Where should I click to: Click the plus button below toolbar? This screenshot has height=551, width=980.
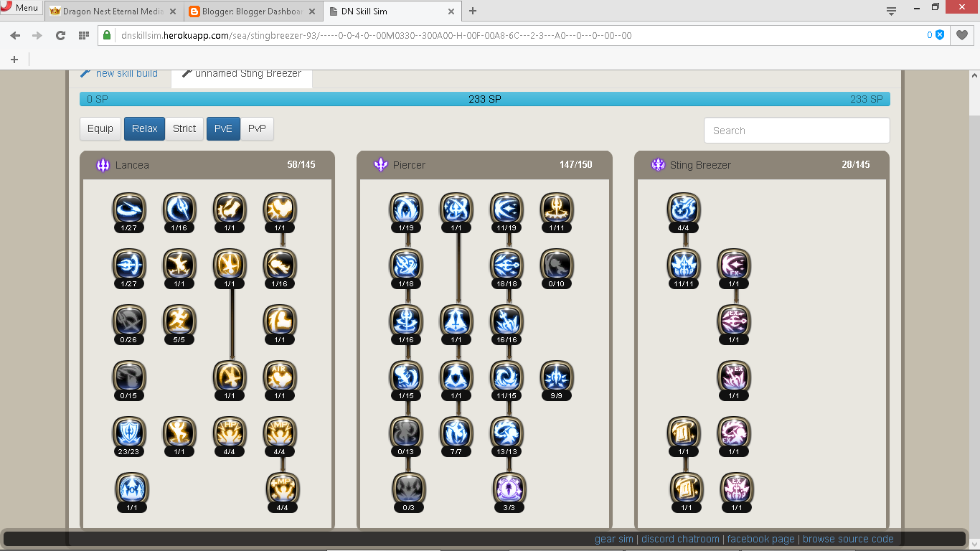tap(14, 60)
